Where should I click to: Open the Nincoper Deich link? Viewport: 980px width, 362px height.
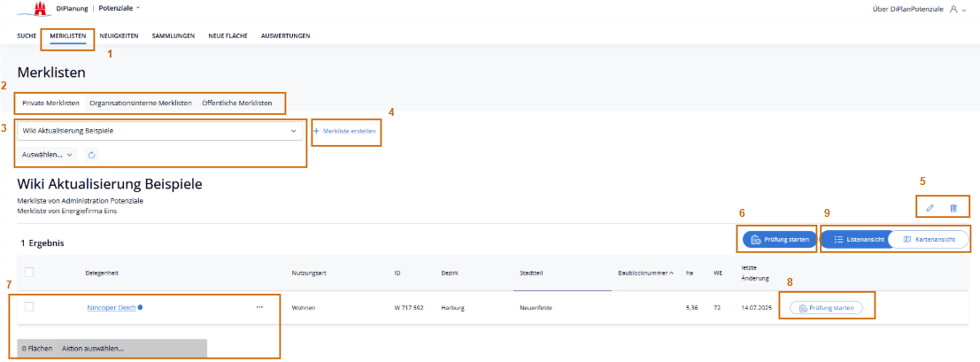[111, 307]
